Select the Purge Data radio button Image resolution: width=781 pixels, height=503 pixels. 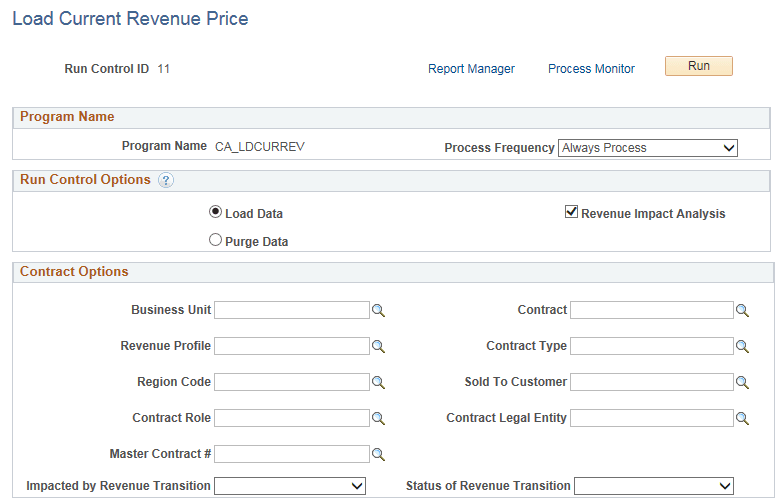215,240
